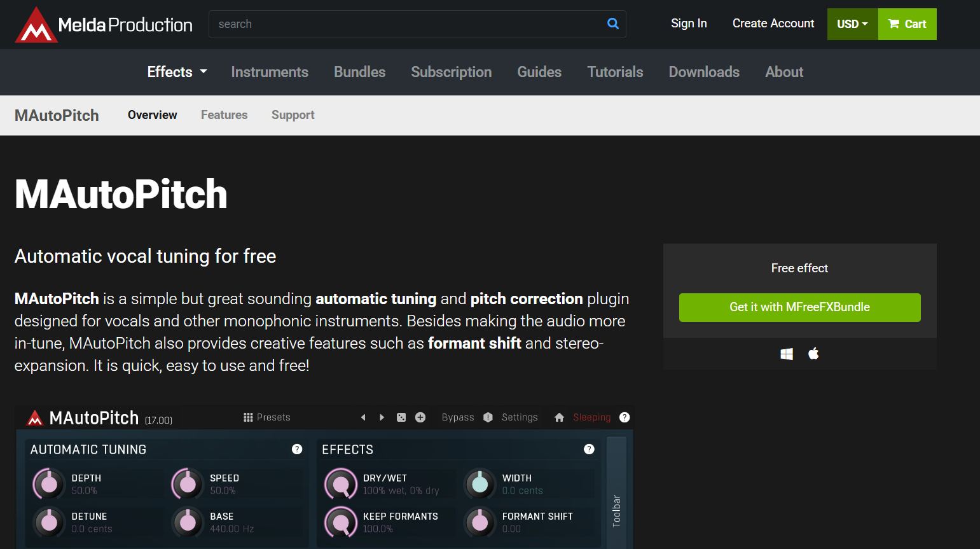Select the Overview tab
The width and height of the screenshot is (980, 549).
tap(153, 115)
